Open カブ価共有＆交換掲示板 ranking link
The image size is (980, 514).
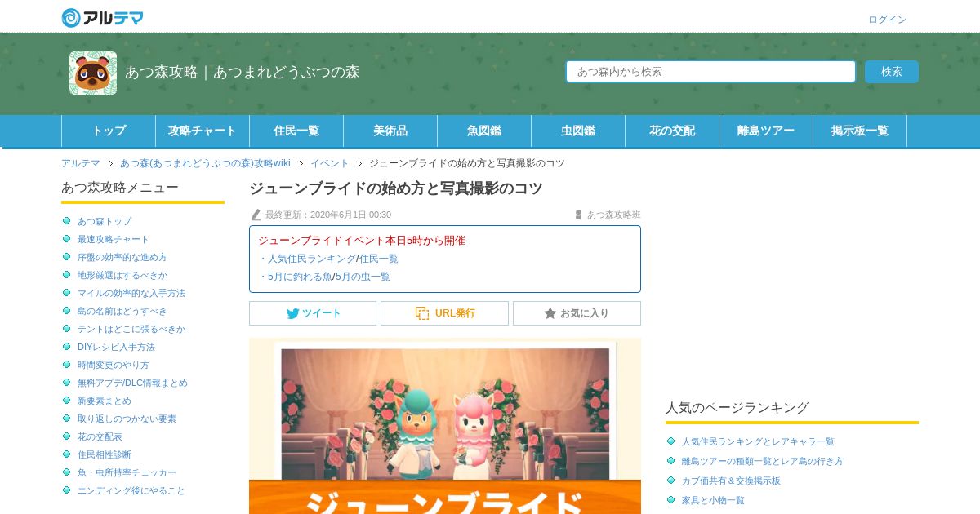731,481
